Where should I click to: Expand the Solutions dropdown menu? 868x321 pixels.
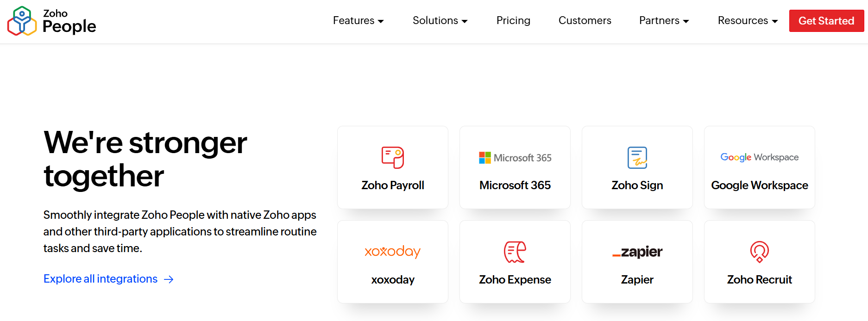click(440, 21)
